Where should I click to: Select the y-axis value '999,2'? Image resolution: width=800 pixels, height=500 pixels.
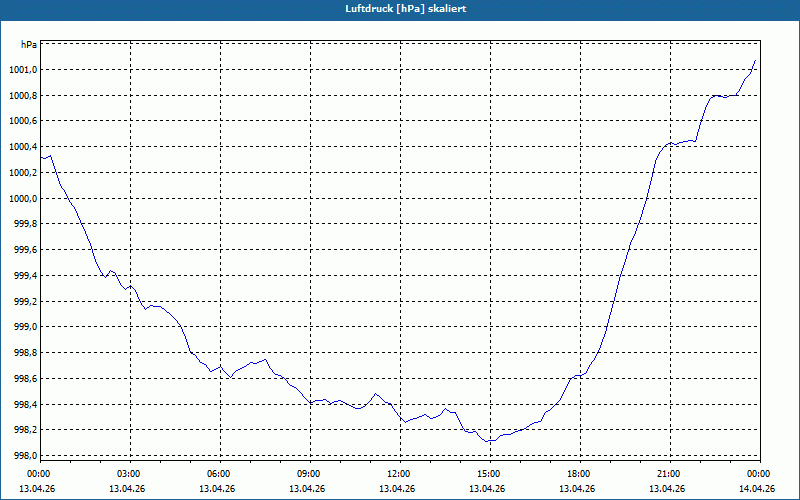[x=25, y=302]
